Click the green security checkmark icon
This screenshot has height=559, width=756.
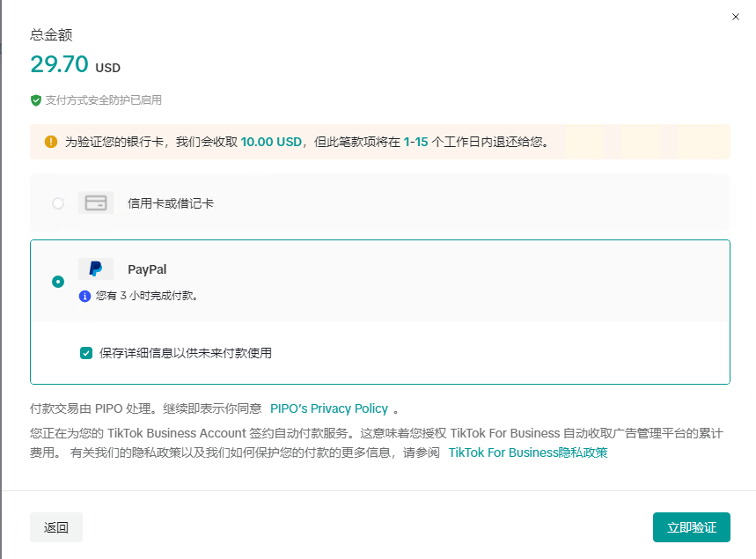point(33,100)
